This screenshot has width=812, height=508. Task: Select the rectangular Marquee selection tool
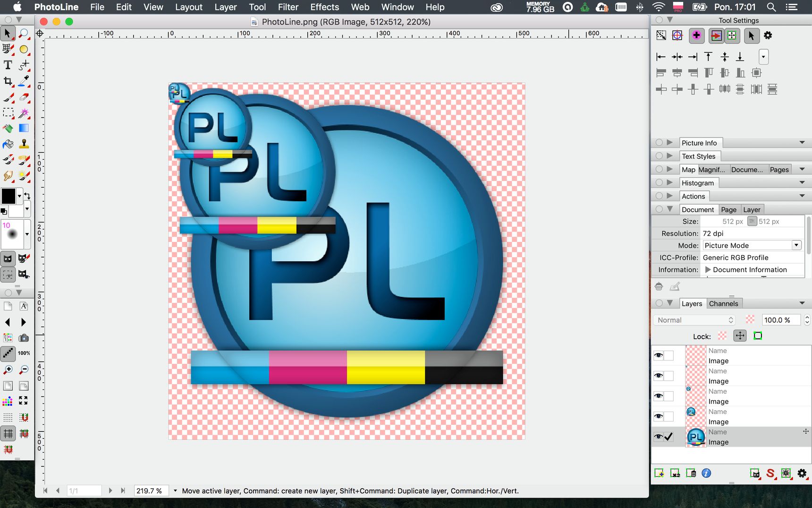click(8, 112)
